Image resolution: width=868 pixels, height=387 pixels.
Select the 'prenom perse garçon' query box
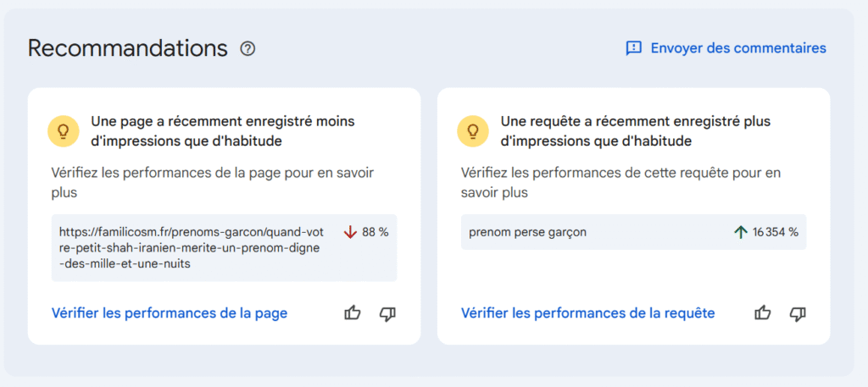click(593, 232)
